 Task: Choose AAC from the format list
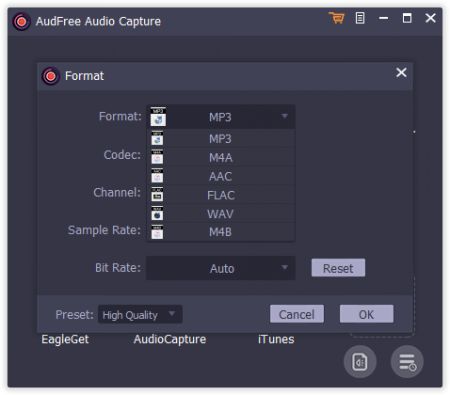click(x=220, y=176)
